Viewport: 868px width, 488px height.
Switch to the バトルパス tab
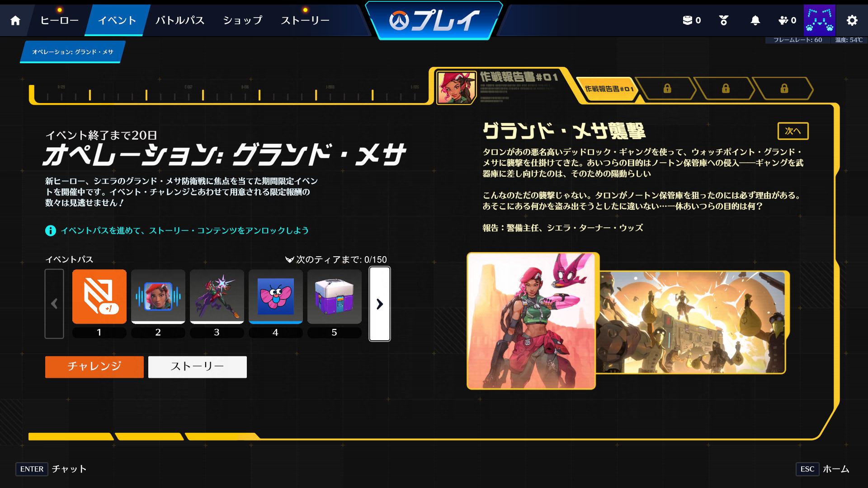[180, 20]
